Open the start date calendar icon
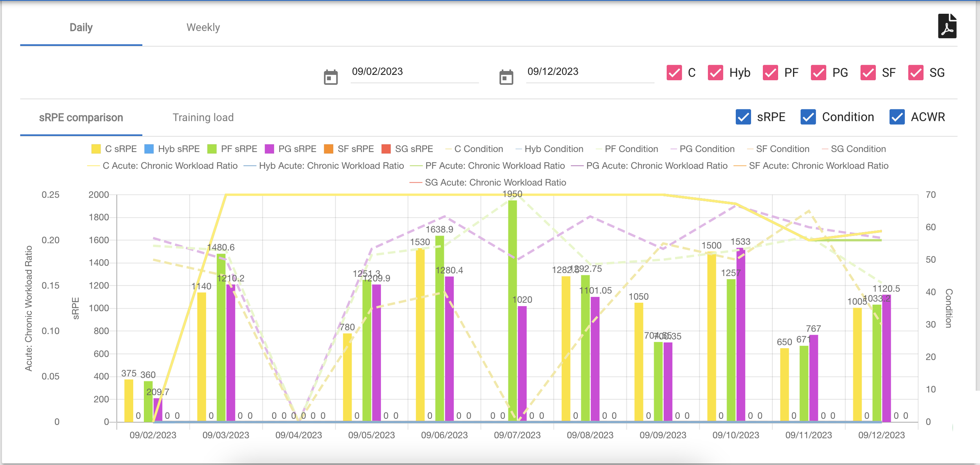This screenshot has width=980, height=465. coord(330,77)
